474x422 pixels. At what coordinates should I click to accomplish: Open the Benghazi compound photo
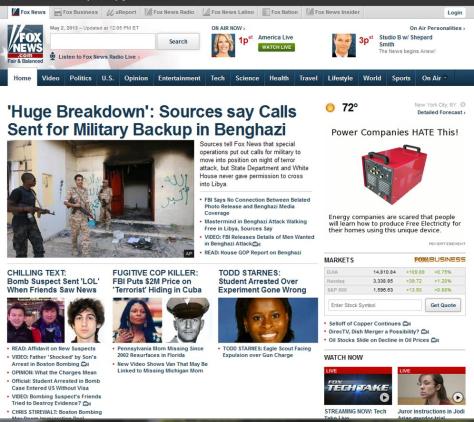[100, 199]
